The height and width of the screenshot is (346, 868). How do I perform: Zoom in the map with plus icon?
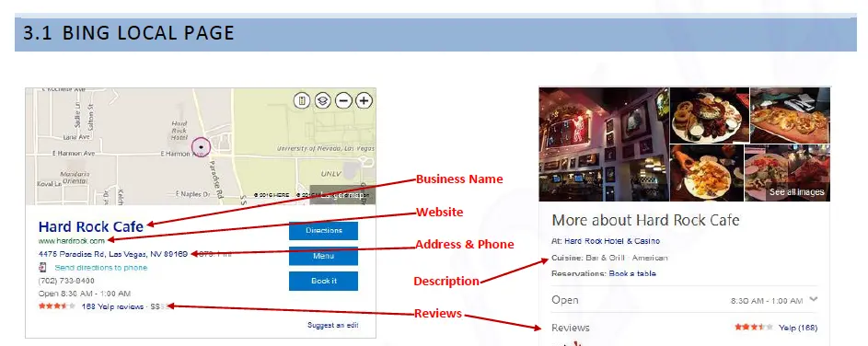pos(364,100)
